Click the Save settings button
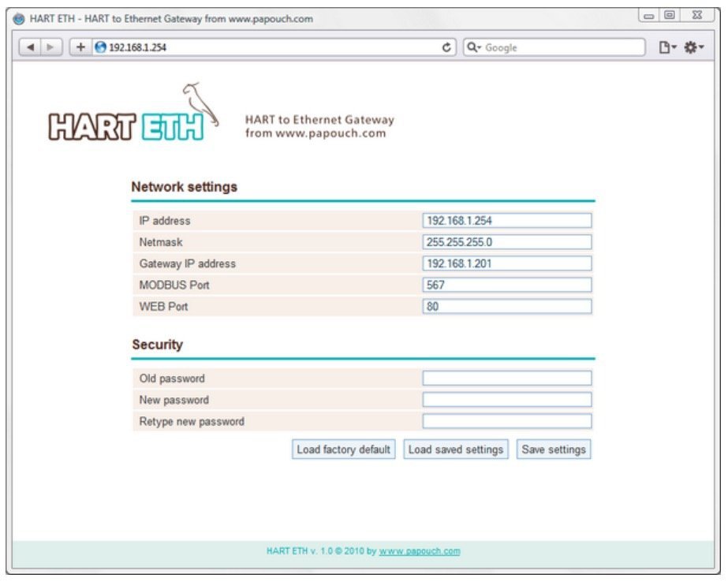 tap(554, 450)
